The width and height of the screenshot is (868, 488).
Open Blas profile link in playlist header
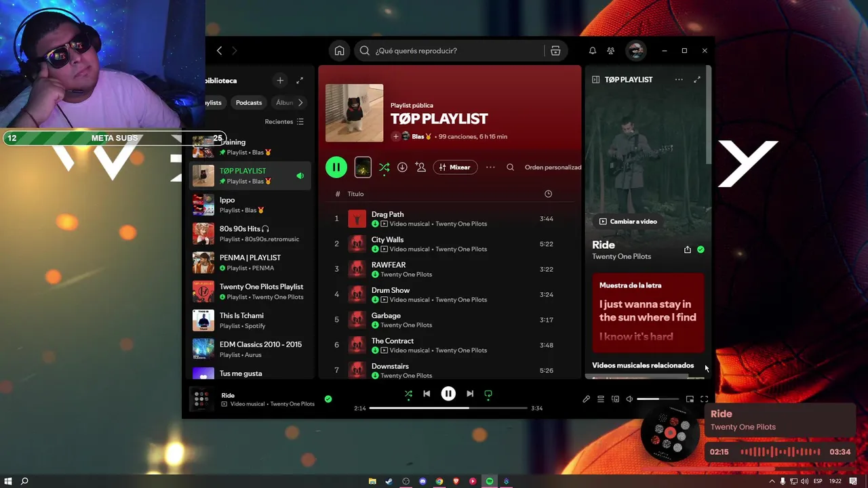coord(421,137)
